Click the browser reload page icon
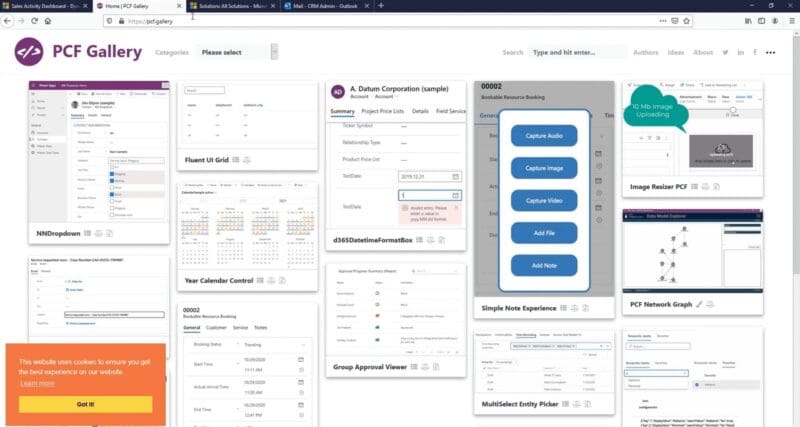 pos(34,20)
